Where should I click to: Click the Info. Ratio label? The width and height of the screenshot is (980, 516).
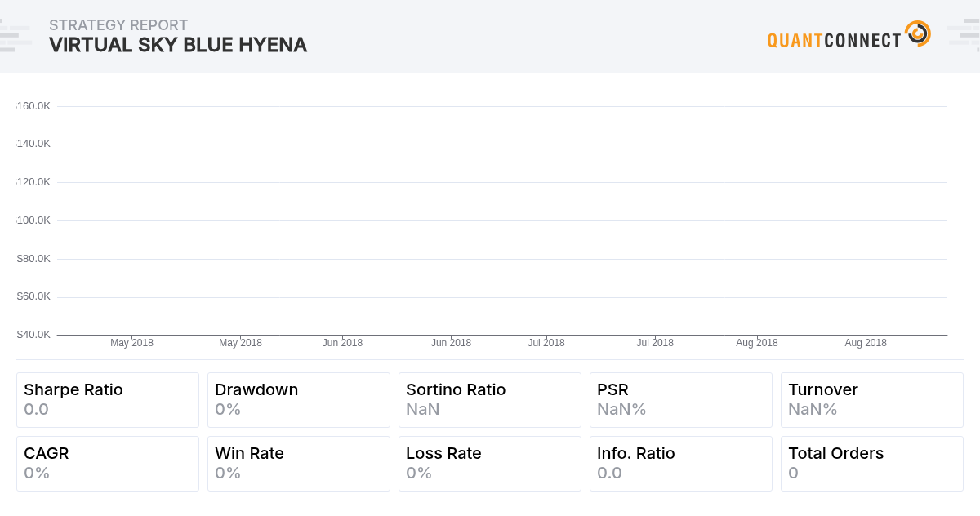636,453
